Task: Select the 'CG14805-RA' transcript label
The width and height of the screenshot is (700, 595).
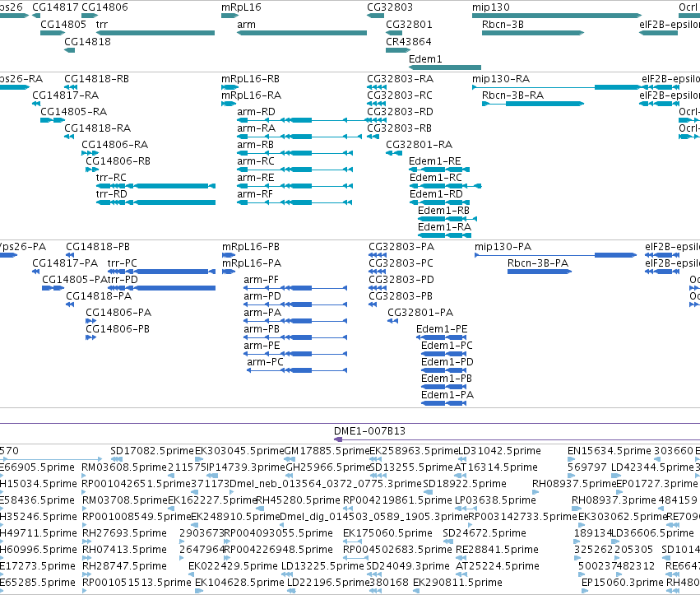Action: (74, 112)
